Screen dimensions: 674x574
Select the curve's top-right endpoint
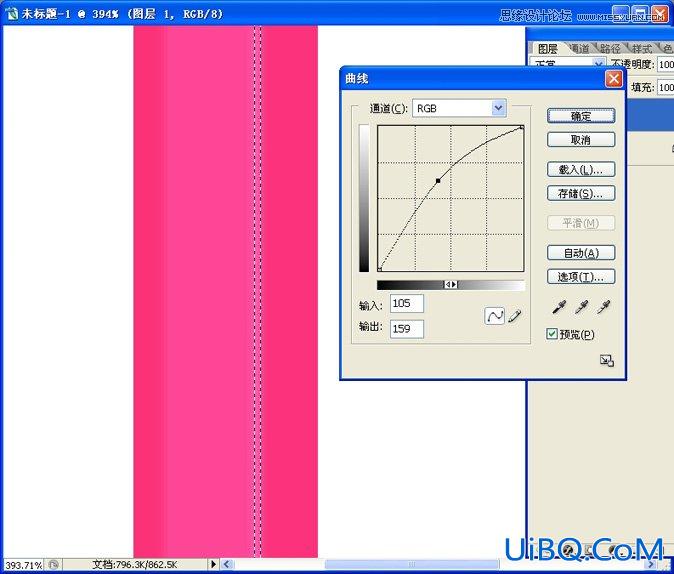click(x=521, y=127)
